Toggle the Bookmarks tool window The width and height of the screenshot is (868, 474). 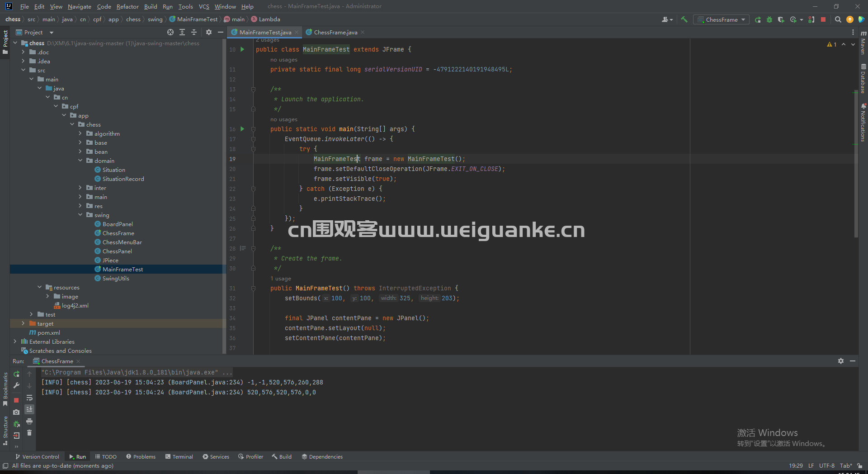(5, 389)
